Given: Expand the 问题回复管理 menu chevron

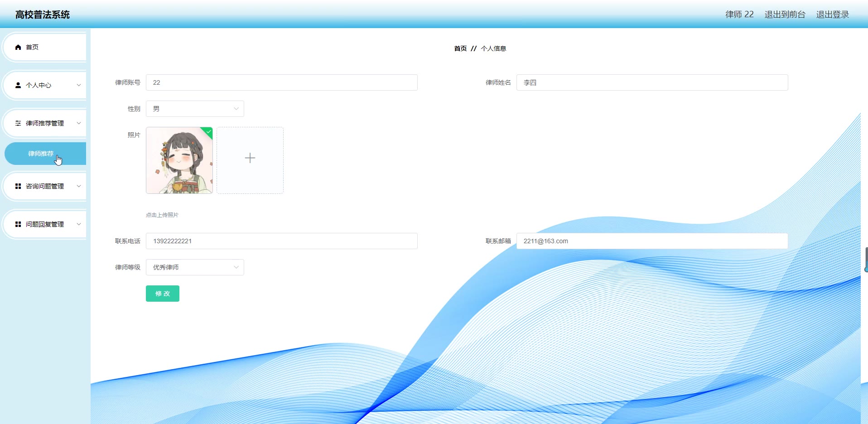Looking at the screenshot, I should coord(79,224).
